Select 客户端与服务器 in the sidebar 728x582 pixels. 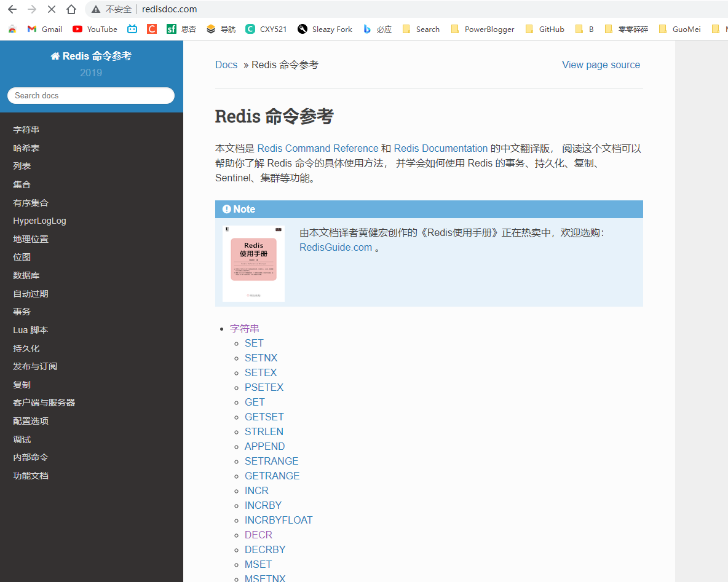coord(44,403)
